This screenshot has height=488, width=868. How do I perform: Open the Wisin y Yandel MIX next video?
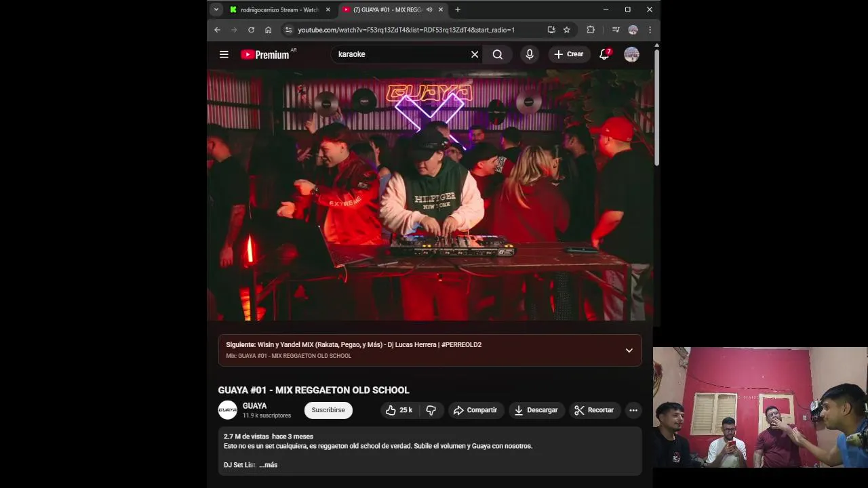point(353,344)
